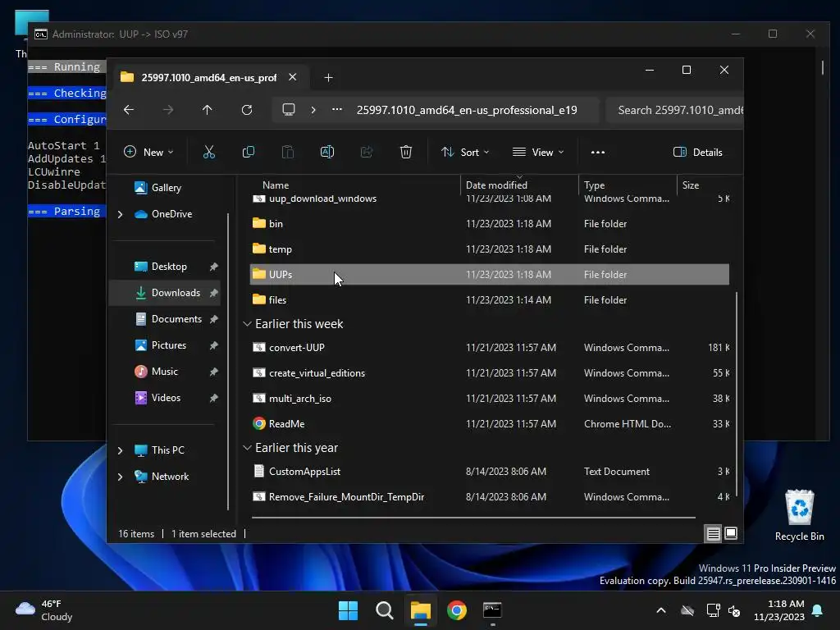Open taskbar Search

coord(385,610)
